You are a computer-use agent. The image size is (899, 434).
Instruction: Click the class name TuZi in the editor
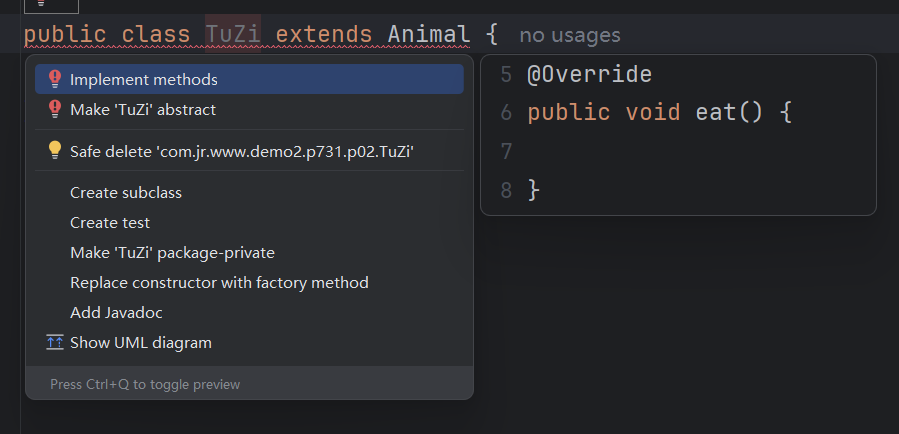click(233, 34)
